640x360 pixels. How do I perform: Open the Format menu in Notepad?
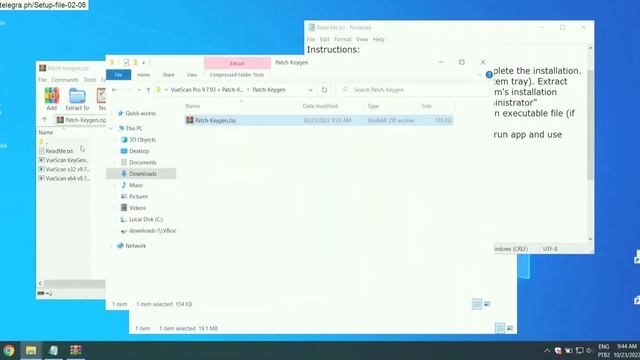pyautogui.click(x=342, y=39)
